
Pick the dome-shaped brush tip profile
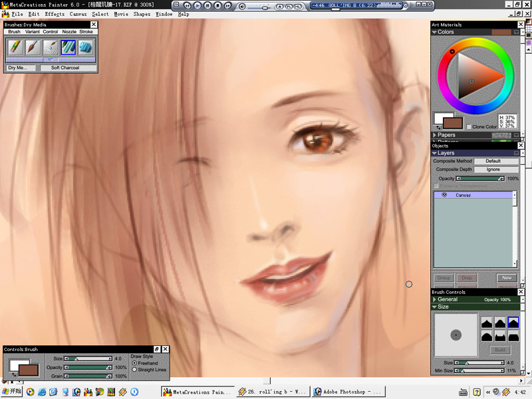(x=487, y=336)
